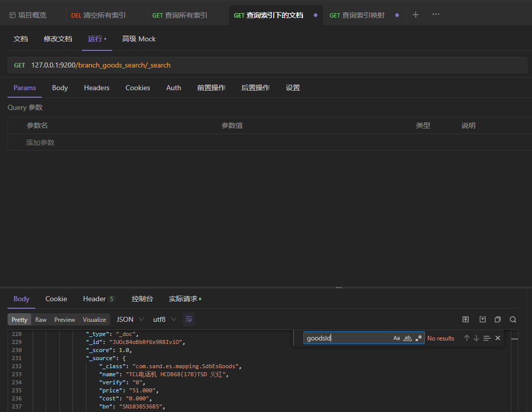Click the response search magnifier icon
Viewport: 532px width, 412px height.
(x=513, y=319)
